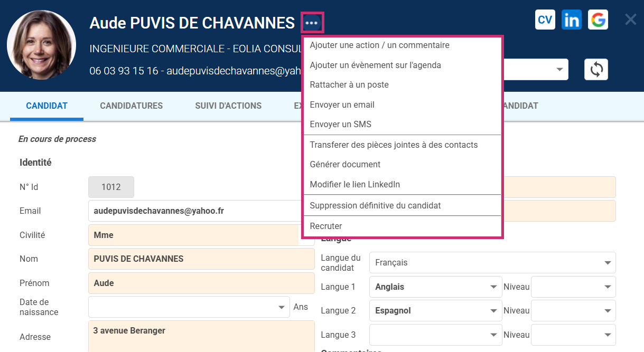The width and height of the screenshot is (644, 352).
Task: Open the candidate's CV icon
Action: [545, 20]
